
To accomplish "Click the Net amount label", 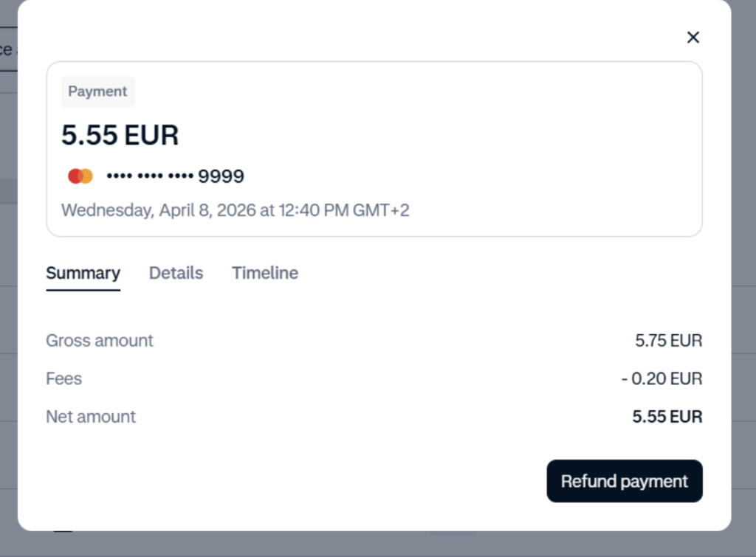I will tap(91, 417).
